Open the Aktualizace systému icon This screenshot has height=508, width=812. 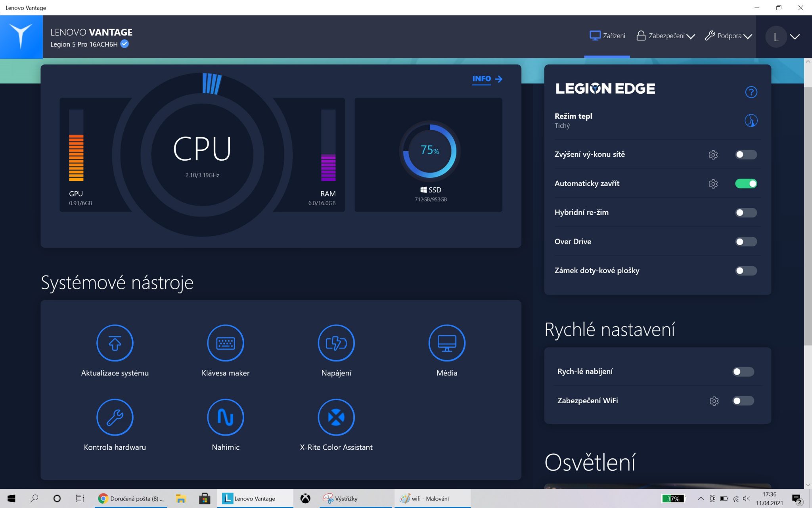pos(115,343)
